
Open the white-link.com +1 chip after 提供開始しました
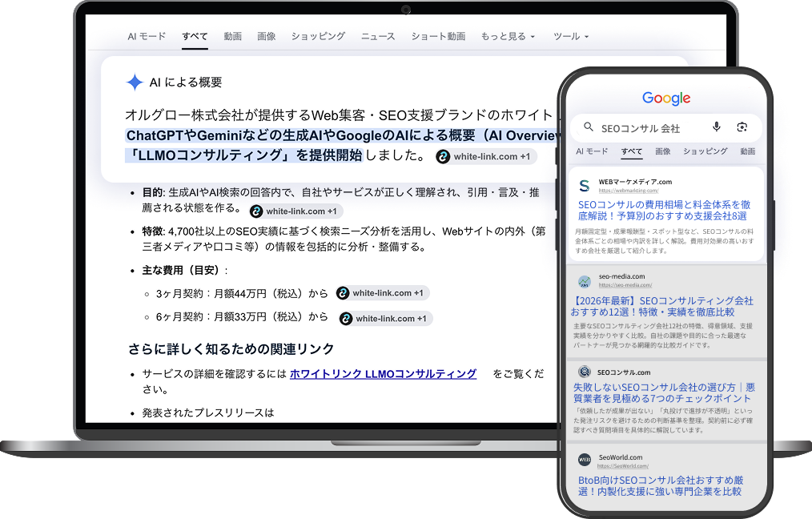[486, 156]
